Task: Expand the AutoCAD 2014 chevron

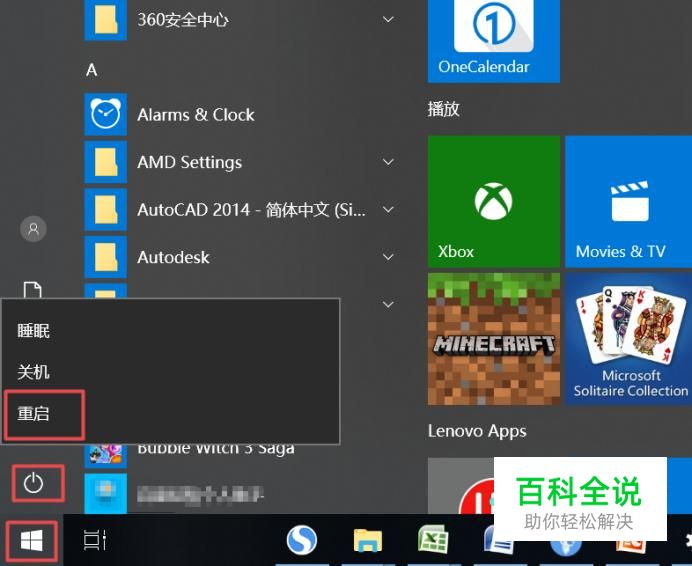Action: 388,209
